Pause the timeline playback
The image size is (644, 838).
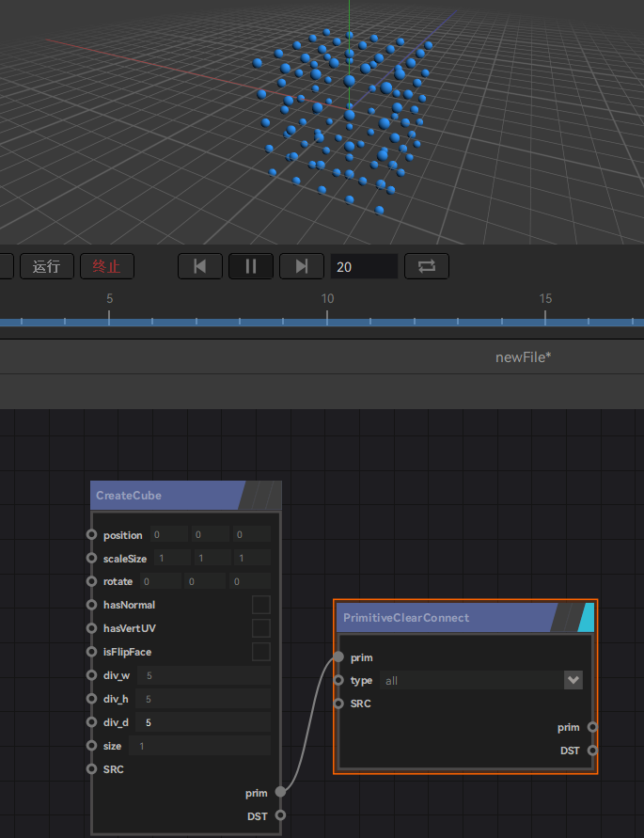tap(251, 266)
